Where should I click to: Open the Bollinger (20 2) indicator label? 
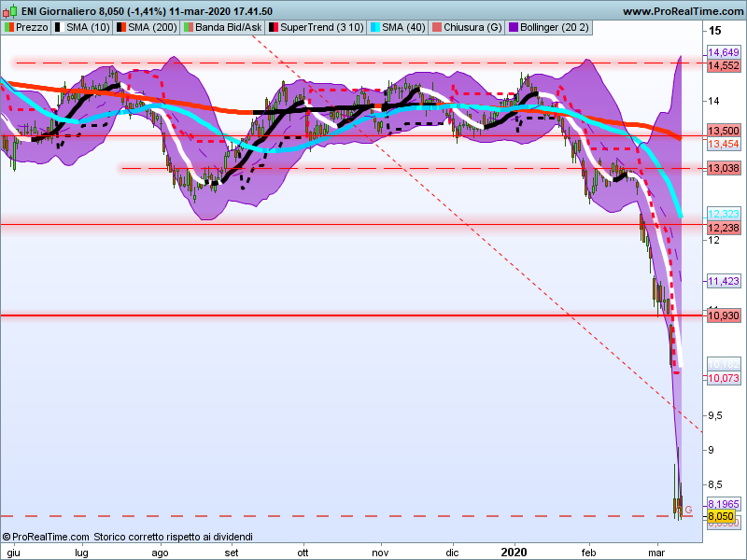554,28
